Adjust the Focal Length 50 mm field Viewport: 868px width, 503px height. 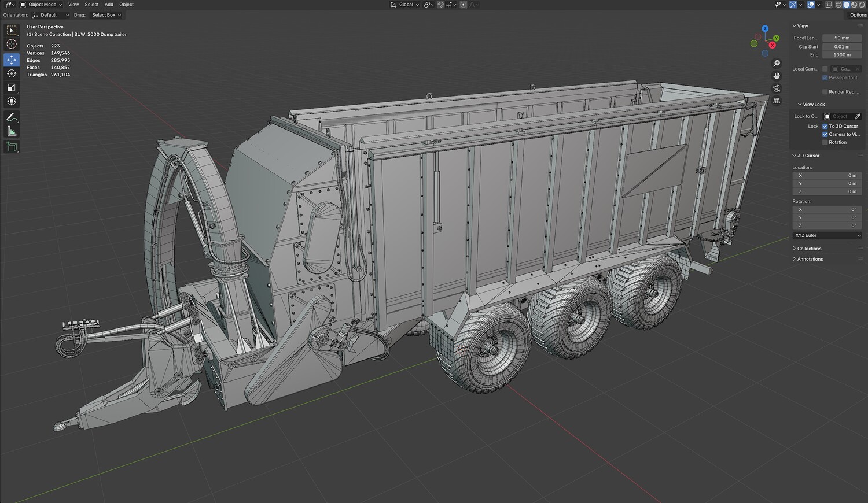pos(842,38)
